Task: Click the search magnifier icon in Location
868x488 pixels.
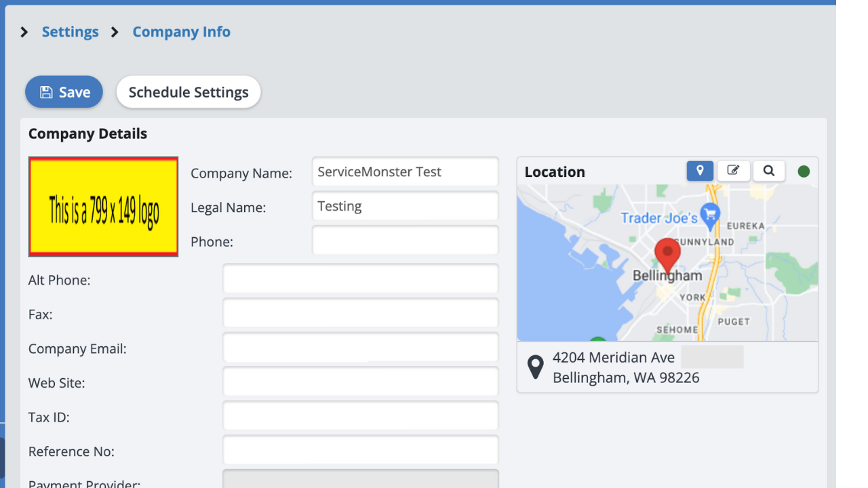Action: point(768,171)
